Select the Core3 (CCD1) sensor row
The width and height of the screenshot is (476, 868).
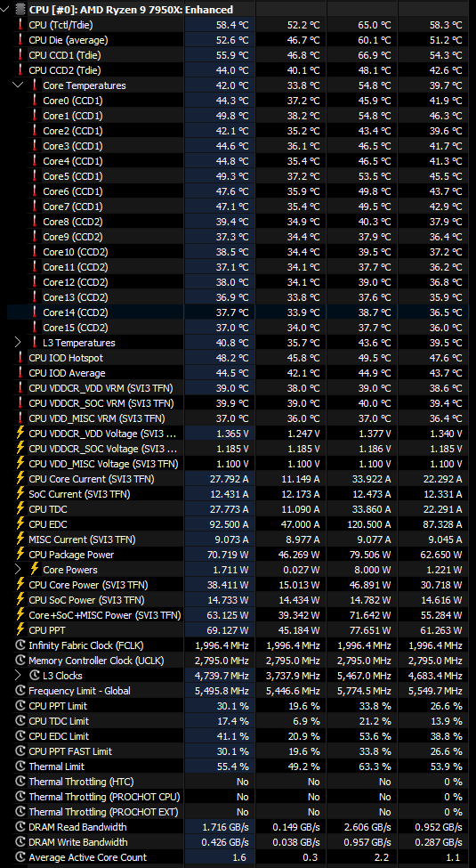(x=238, y=146)
